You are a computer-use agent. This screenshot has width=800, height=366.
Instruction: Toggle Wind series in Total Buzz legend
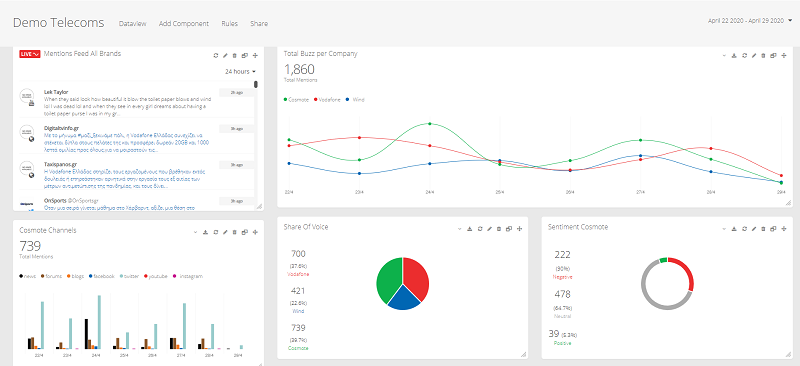[355, 100]
